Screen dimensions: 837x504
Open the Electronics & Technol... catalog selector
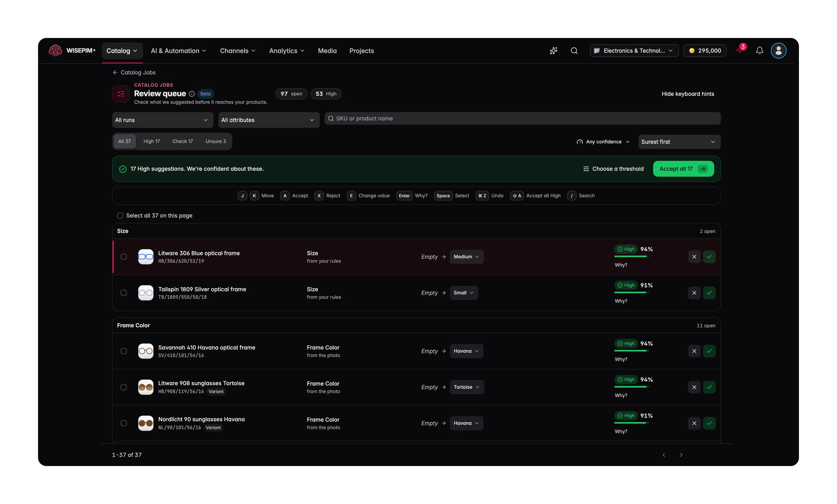pyautogui.click(x=634, y=51)
